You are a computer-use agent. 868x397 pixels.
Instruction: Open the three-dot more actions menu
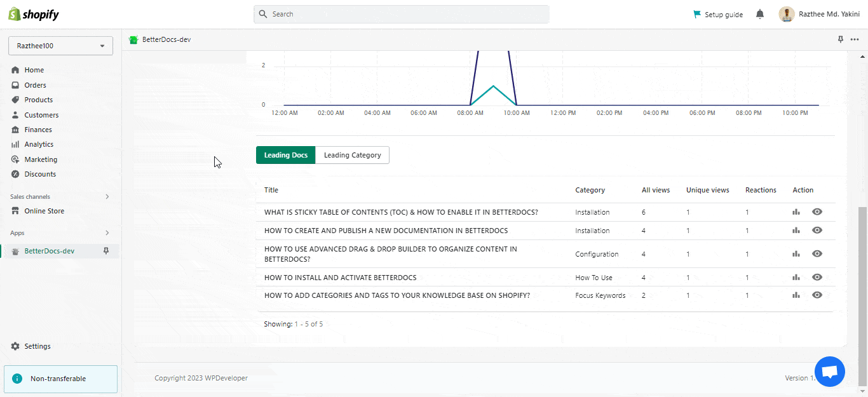[855, 39]
